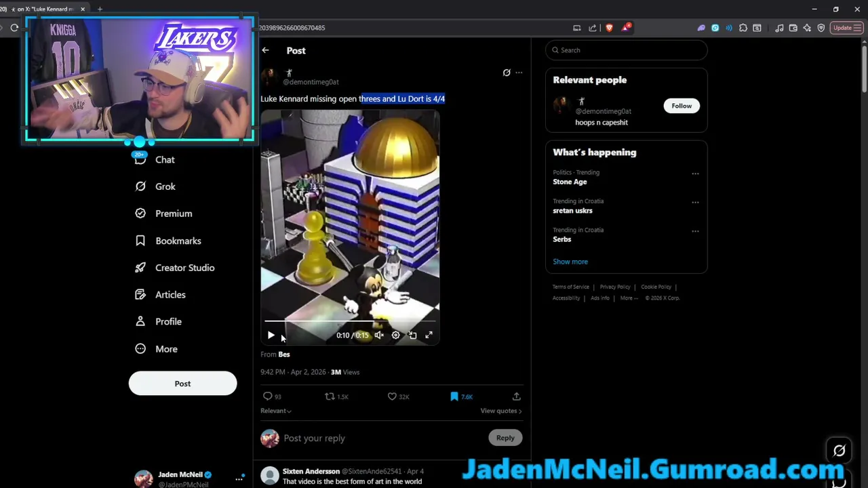Viewport: 868px width, 488px height.
Task: Click the Brave Rewards triangle icon
Action: coord(626,28)
